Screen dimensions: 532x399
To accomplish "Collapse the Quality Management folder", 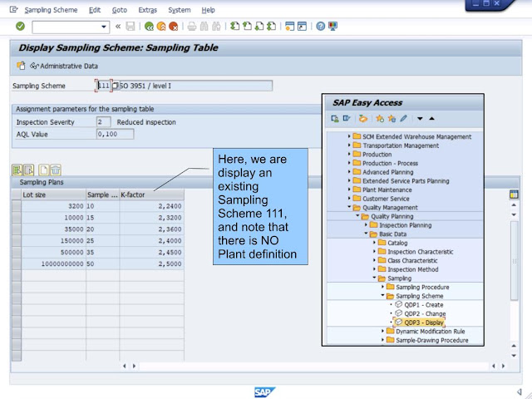I will [x=349, y=207].
